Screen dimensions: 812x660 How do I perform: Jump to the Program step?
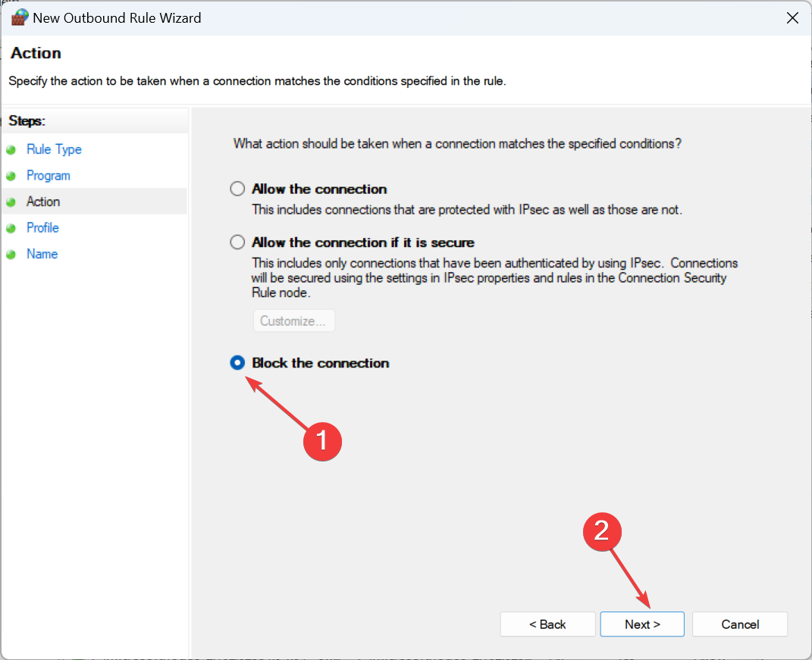pos(48,175)
